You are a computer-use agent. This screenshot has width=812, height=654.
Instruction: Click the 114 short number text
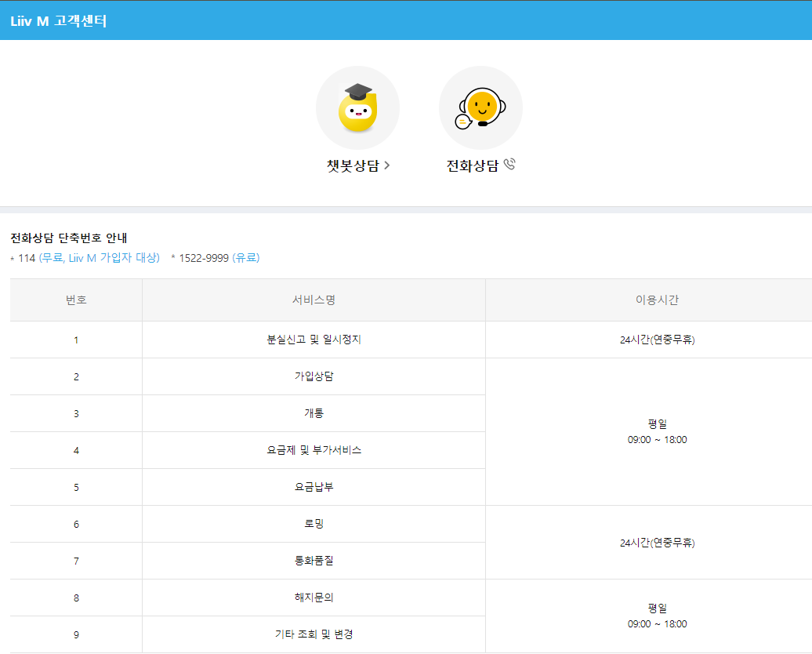[x=27, y=258]
